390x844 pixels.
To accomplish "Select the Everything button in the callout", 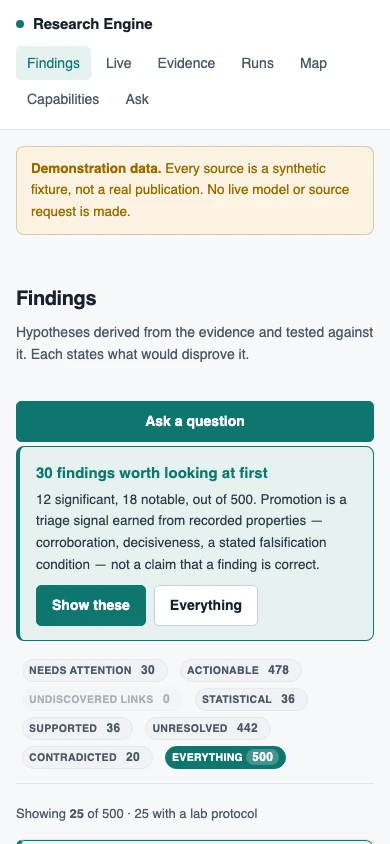I will point(206,605).
